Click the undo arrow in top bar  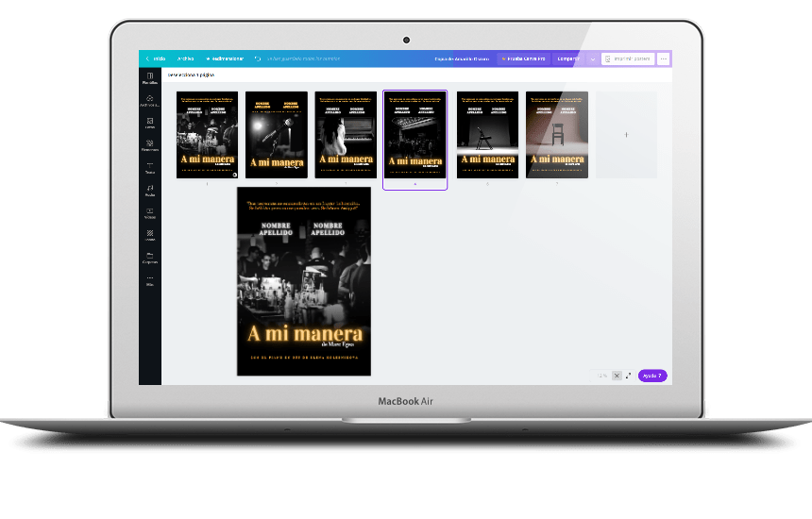[258, 59]
